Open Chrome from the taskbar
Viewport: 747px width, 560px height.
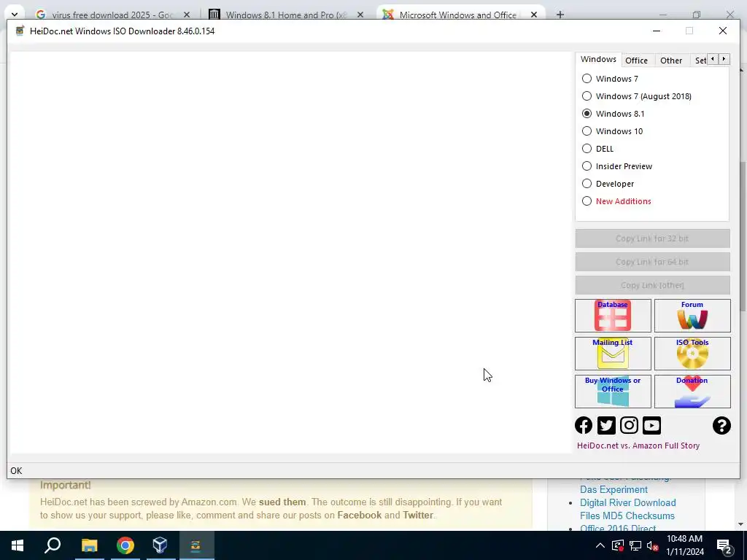(125, 545)
